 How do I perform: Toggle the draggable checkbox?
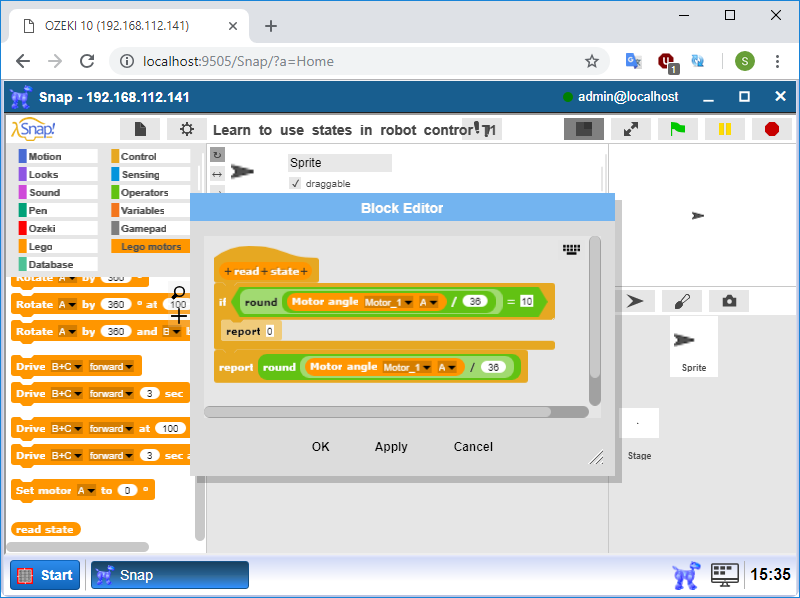tap(295, 183)
